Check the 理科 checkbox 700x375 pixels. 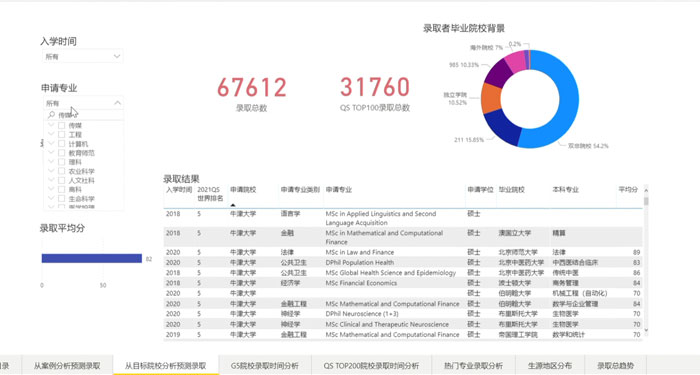click(x=62, y=162)
